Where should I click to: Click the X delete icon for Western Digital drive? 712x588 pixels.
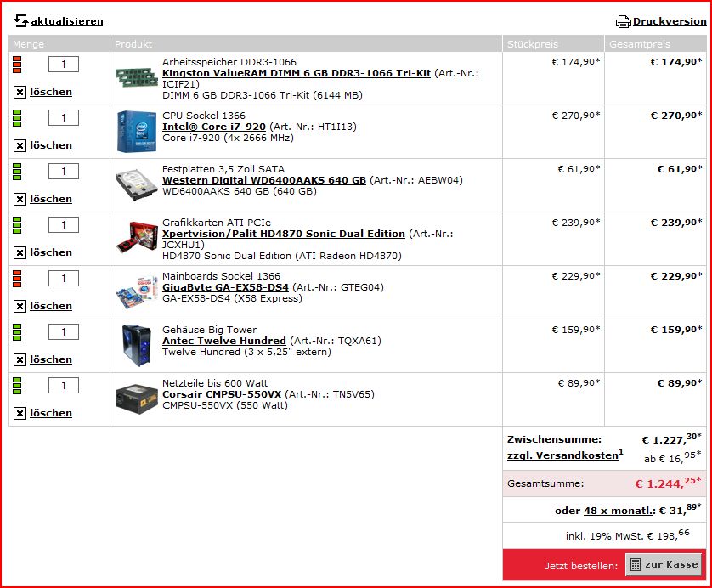coord(20,200)
